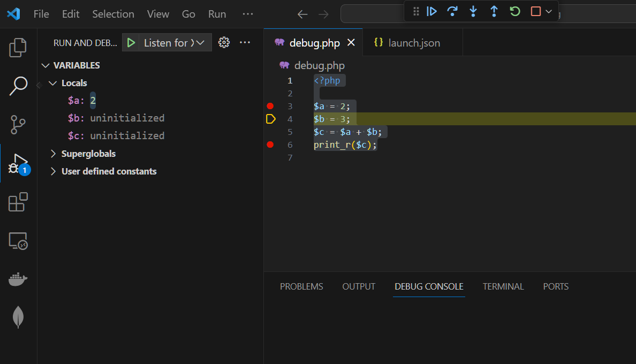Remove the breakpoint on line 3

(x=270, y=106)
